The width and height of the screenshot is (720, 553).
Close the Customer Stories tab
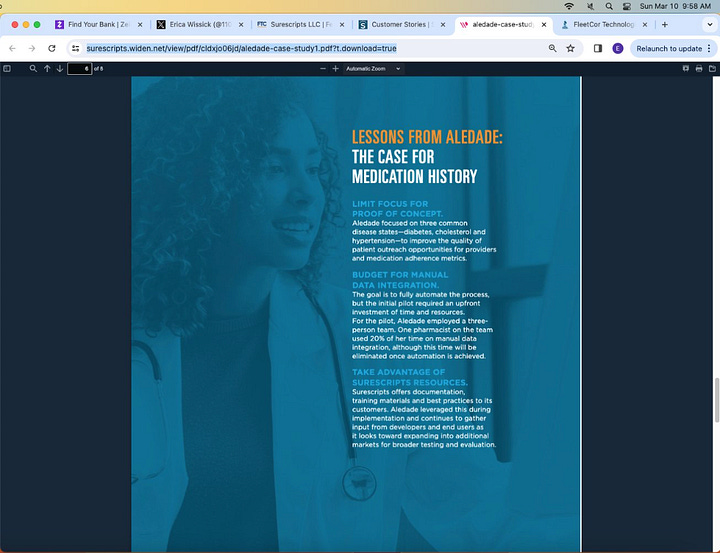[443, 25]
